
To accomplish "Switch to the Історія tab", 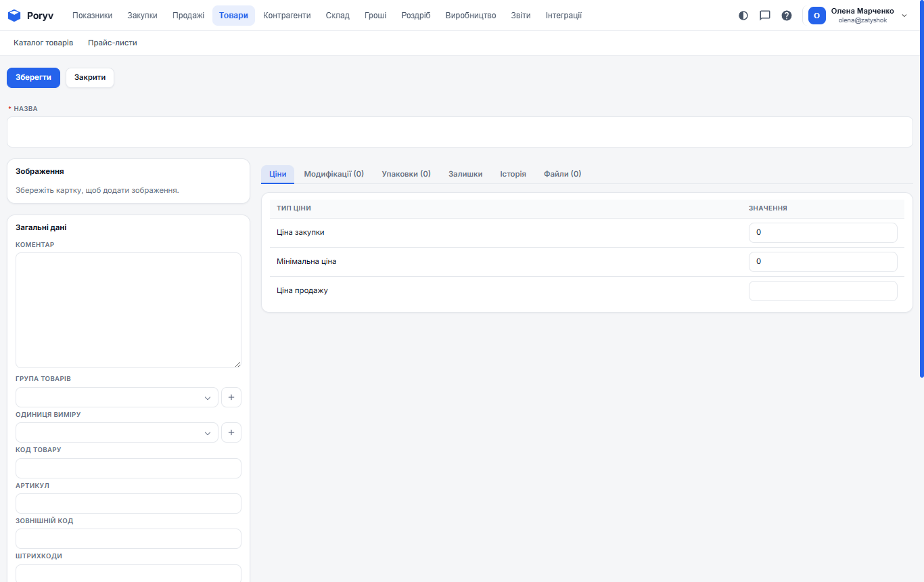I will [513, 174].
